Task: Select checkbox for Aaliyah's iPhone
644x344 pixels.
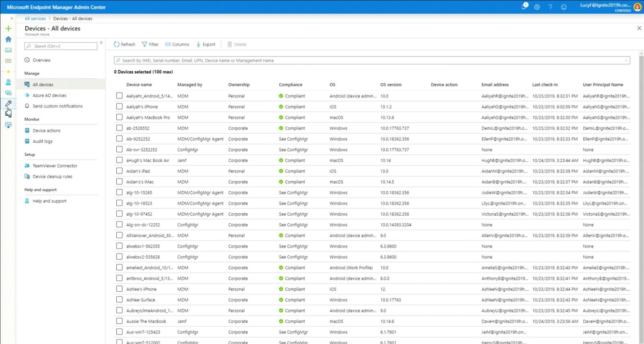Action: pos(119,107)
